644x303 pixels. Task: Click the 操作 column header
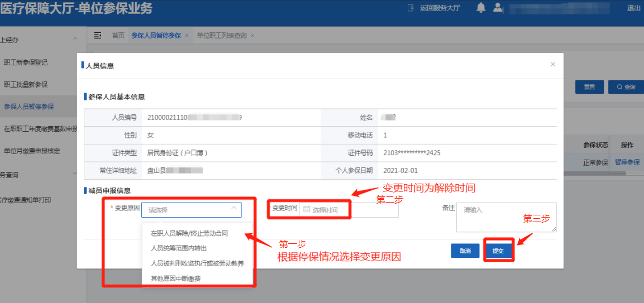[x=627, y=145]
